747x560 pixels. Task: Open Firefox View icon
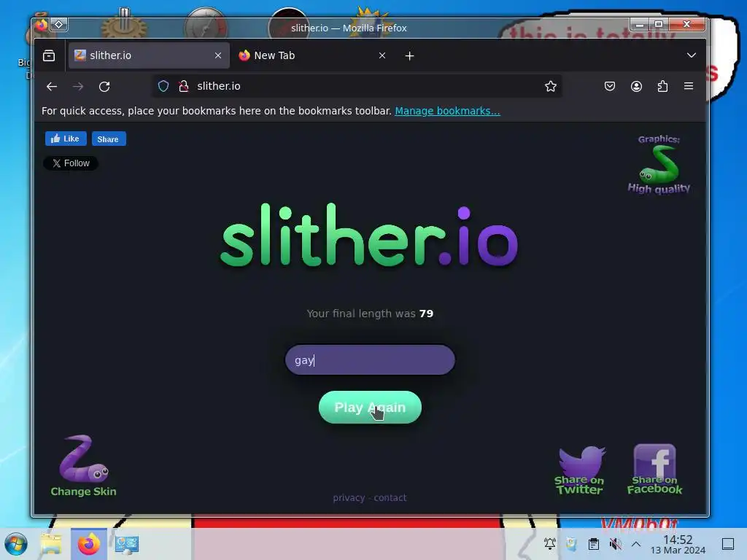click(49, 55)
